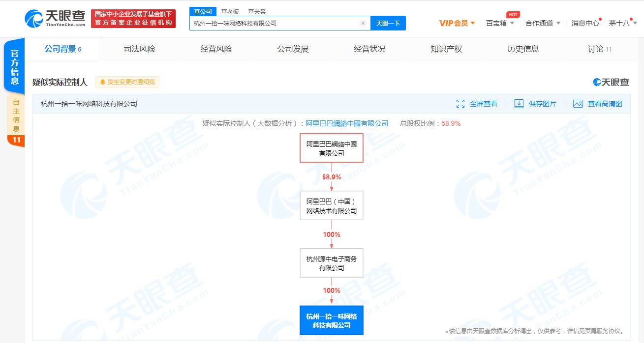644x343 pixels.
Task: Click the 58.9% total equity ratio value
Action: click(x=451, y=123)
